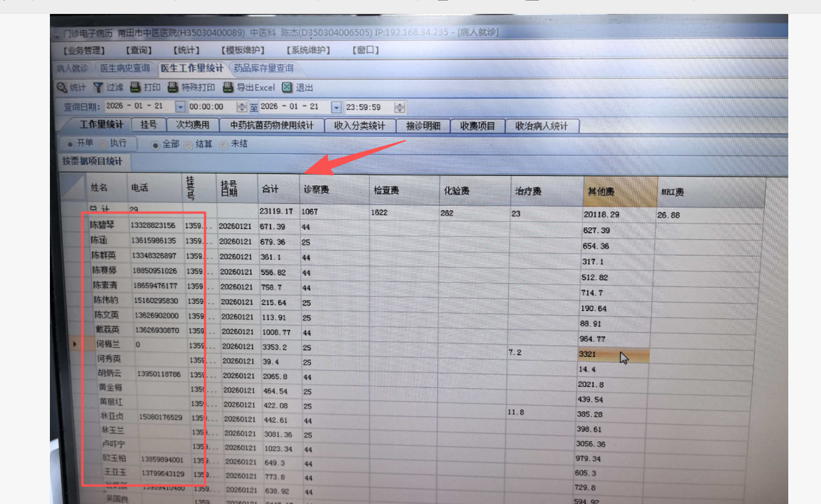Screen dimensions: 821x504
Task: Switch to the 收治病人统计 tab
Action: tap(541, 127)
